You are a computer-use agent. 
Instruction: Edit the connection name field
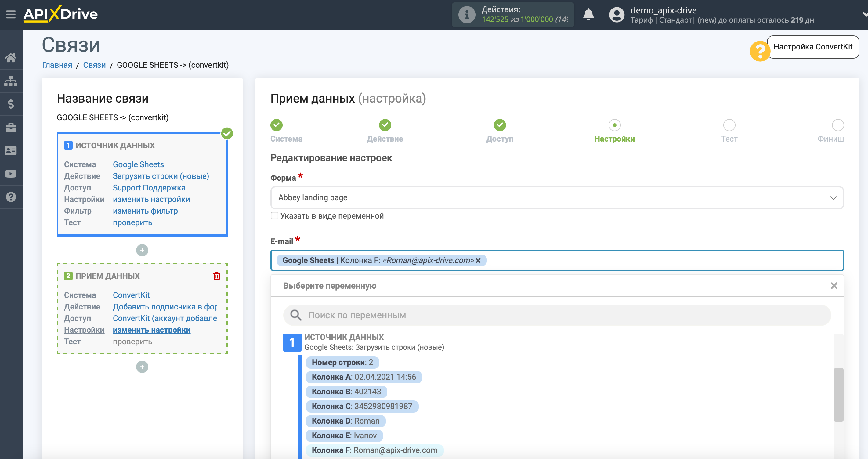click(x=142, y=117)
